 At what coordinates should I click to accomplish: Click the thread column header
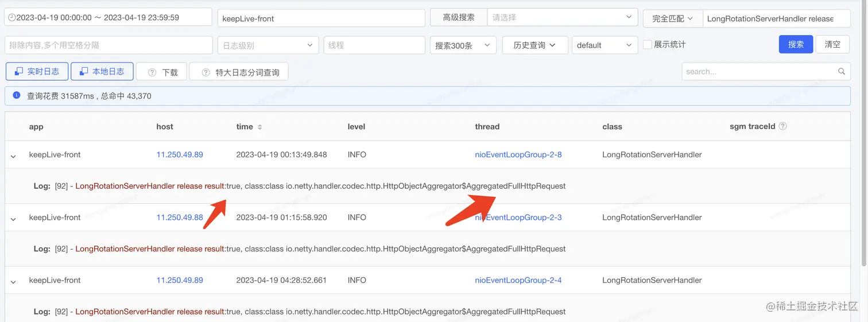pyautogui.click(x=487, y=127)
